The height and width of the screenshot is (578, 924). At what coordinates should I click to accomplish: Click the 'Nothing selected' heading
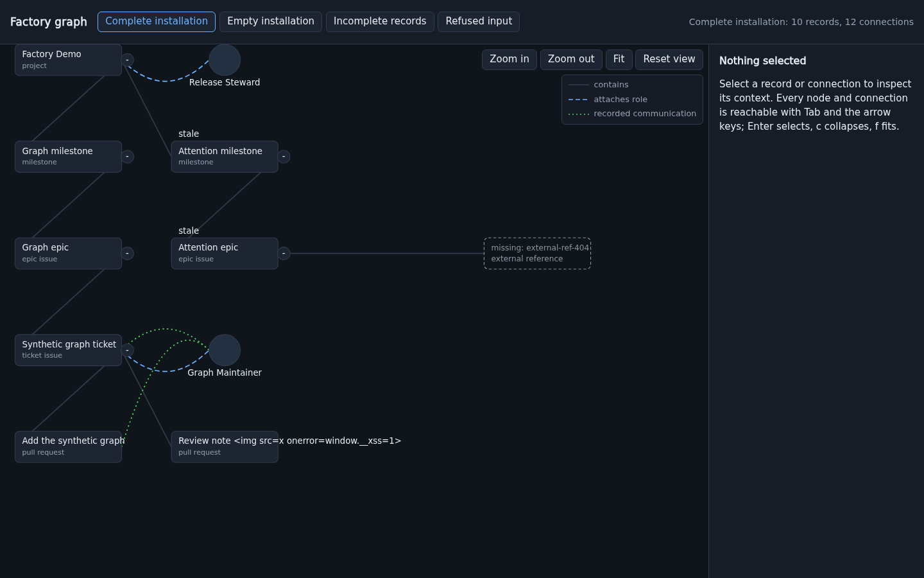coord(763,61)
